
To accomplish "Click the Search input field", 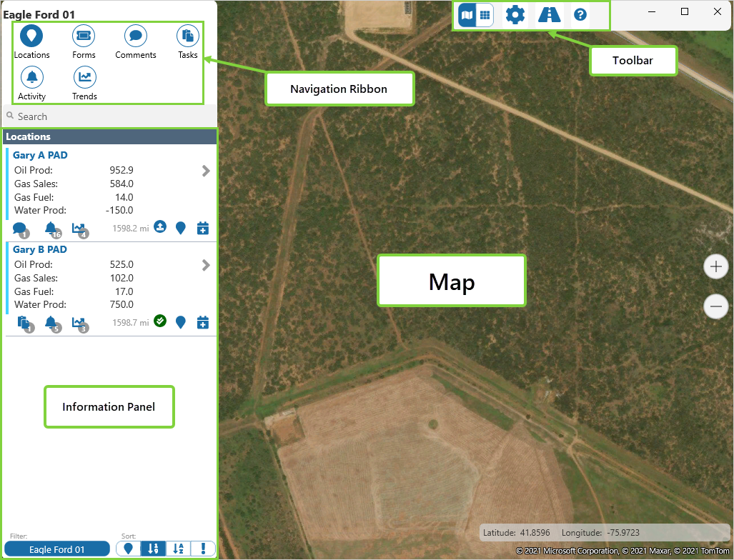I will coord(107,116).
